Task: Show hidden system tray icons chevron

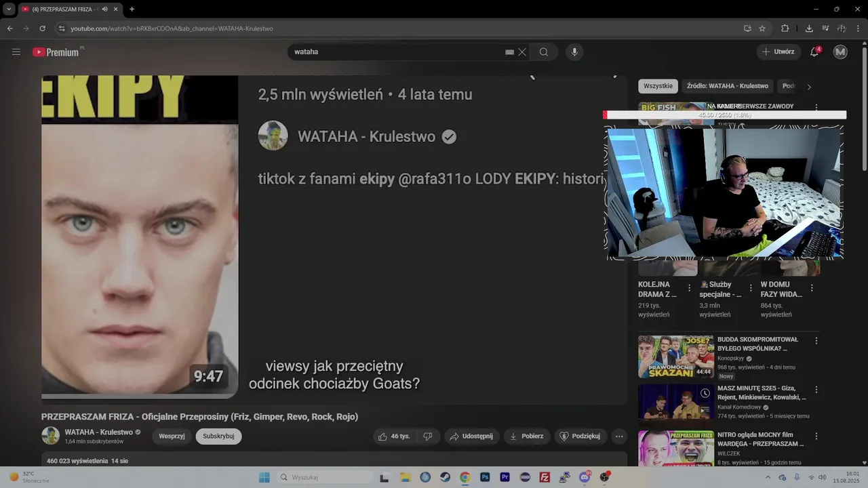Action: click(x=768, y=477)
